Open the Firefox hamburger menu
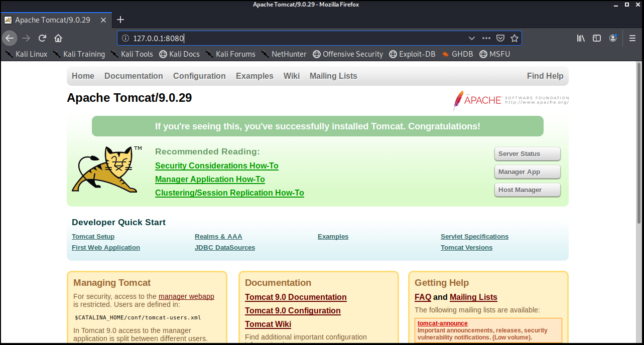The height and width of the screenshot is (345, 644). 632,38
